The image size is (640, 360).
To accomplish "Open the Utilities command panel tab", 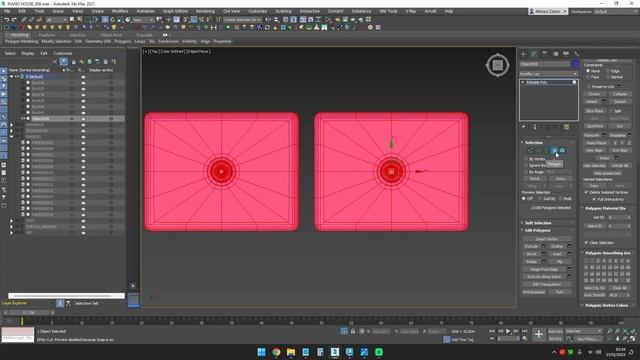I will coord(576,54).
